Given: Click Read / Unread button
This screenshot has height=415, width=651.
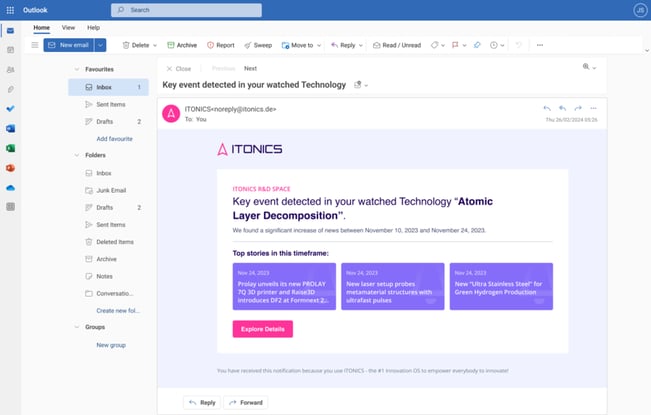Looking at the screenshot, I should click(x=396, y=45).
